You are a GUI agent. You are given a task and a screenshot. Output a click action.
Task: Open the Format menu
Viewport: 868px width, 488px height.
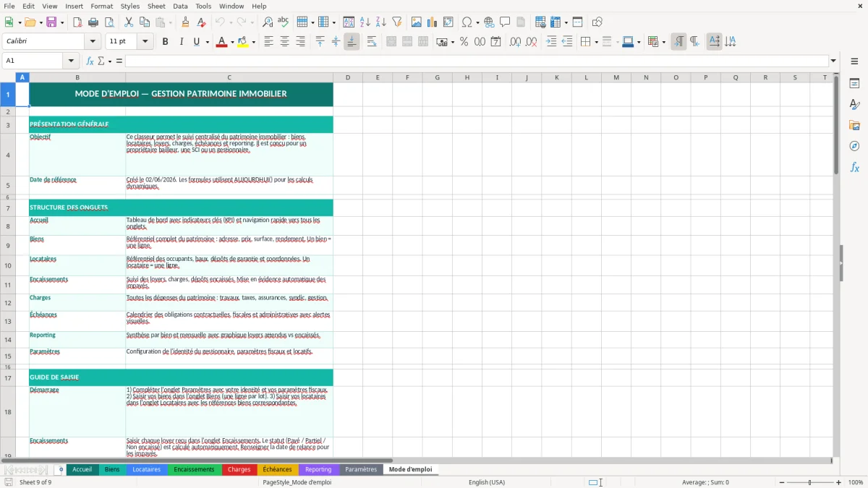coord(102,6)
